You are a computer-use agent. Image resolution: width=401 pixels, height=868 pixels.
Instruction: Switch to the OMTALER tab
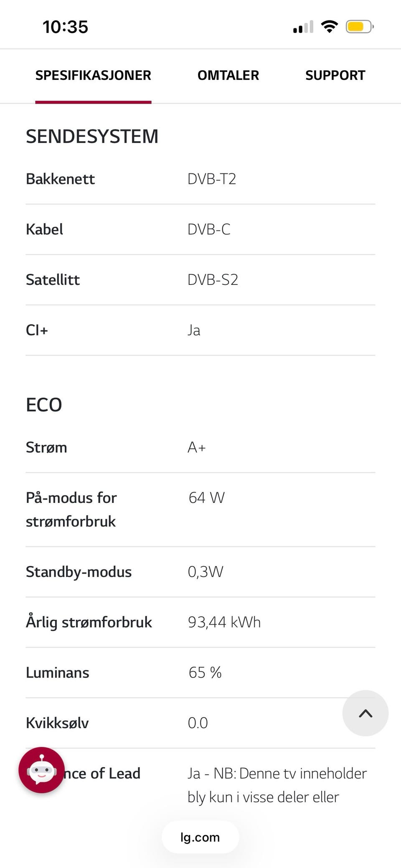[x=228, y=75]
